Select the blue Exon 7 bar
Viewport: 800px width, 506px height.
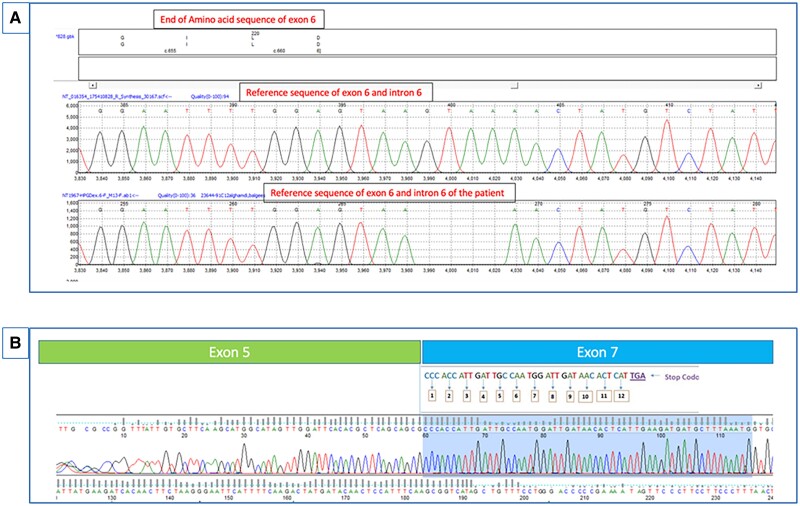coord(600,351)
